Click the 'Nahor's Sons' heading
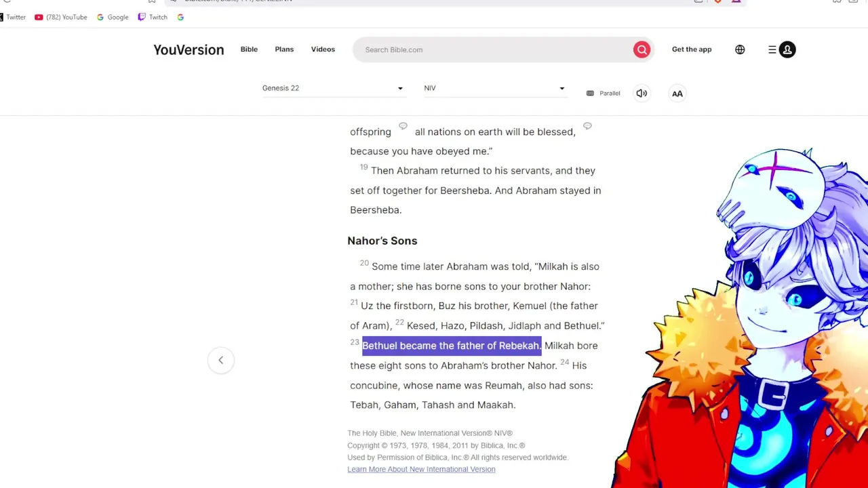The width and height of the screenshot is (868, 488). point(382,241)
